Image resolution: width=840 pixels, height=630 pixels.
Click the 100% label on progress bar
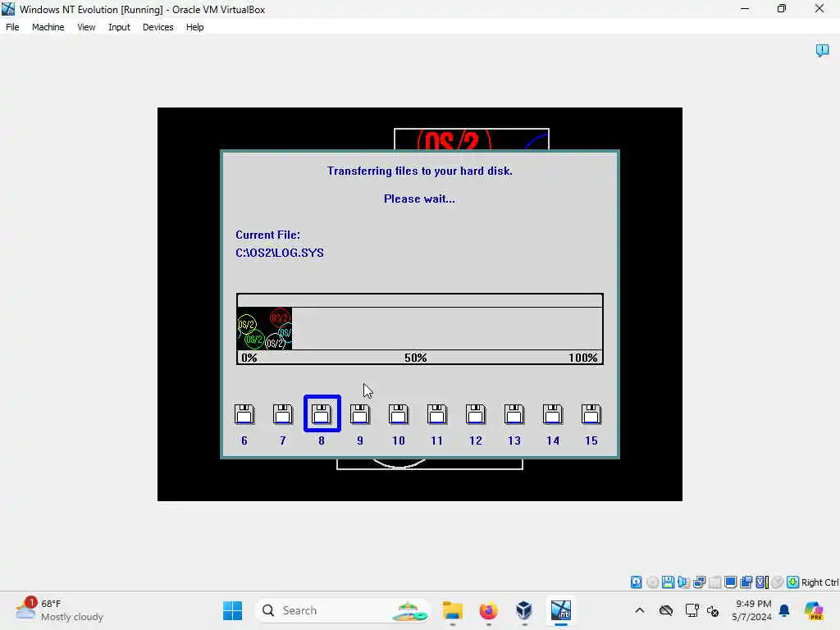coord(583,358)
